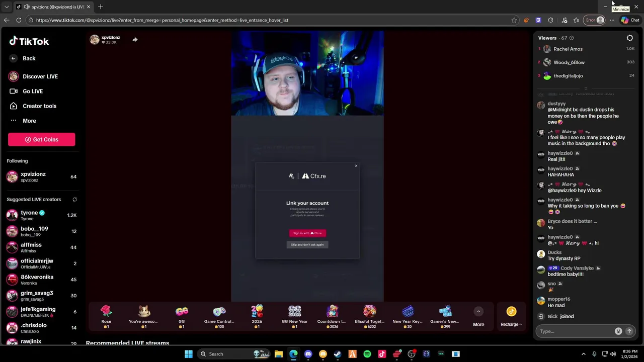
Task: Click haywizzle0's HAHAHAHA message username
Action: (x=560, y=169)
